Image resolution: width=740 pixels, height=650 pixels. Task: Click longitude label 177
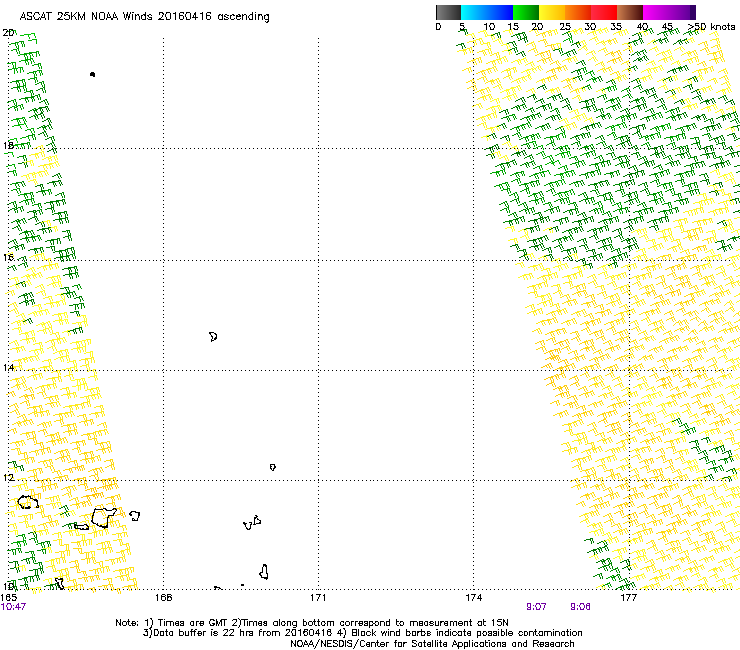(628, 598)
